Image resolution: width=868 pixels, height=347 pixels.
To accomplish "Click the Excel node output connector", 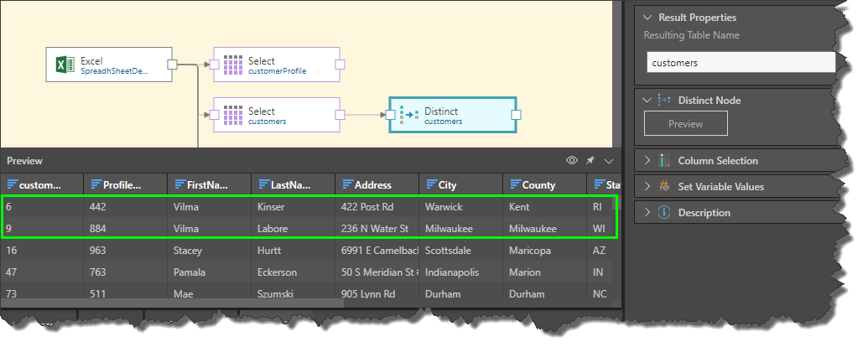I will [172, 65].
